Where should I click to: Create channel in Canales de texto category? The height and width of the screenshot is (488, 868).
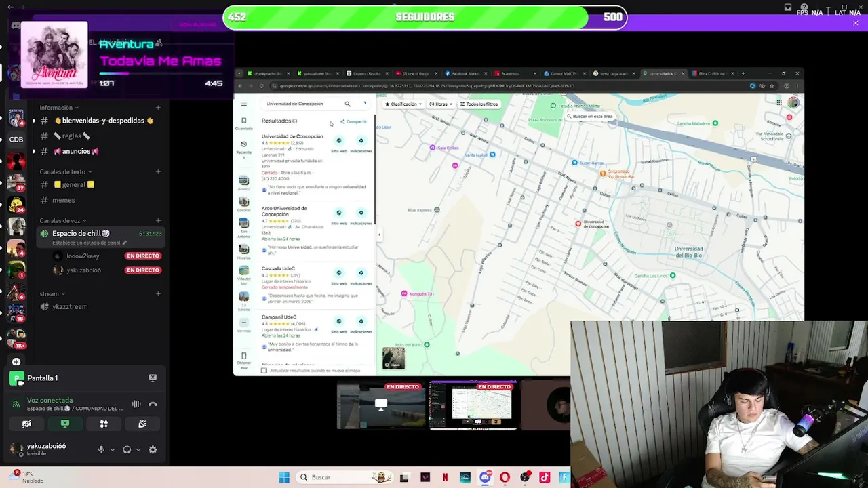point(158,171)
